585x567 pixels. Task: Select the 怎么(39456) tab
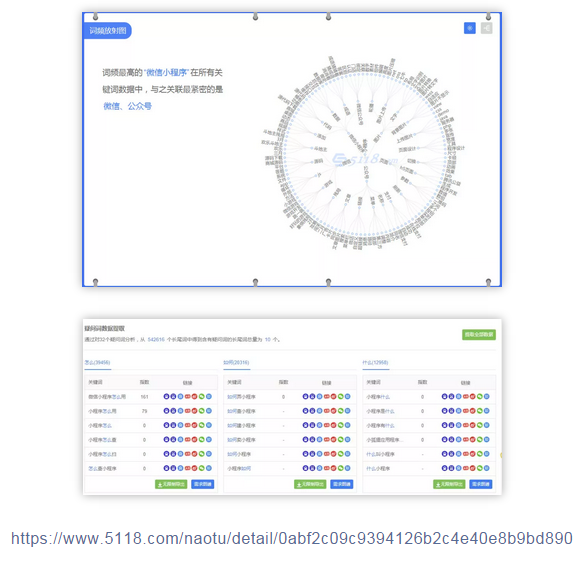(97, 362)
